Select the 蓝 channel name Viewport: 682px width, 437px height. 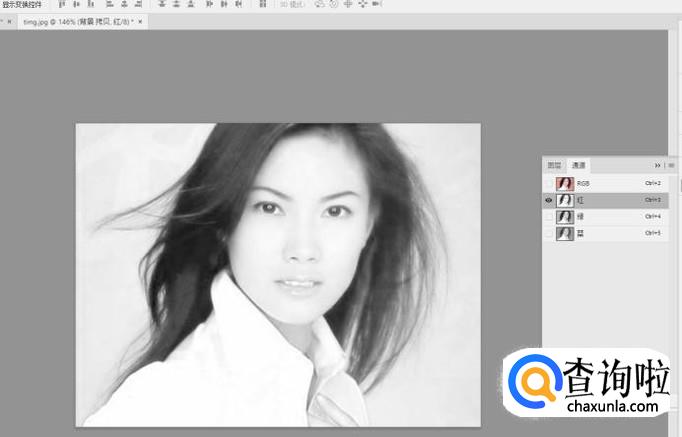[580, 234]
